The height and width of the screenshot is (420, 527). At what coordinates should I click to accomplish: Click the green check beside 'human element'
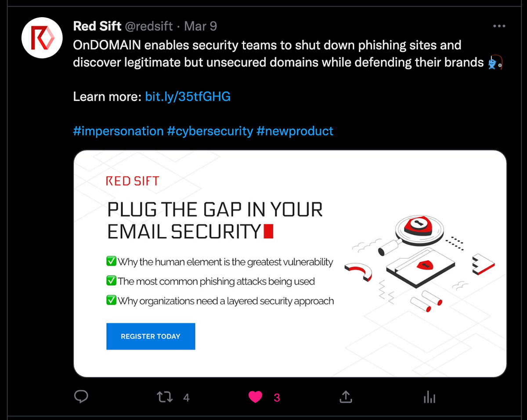pos(111,261)
